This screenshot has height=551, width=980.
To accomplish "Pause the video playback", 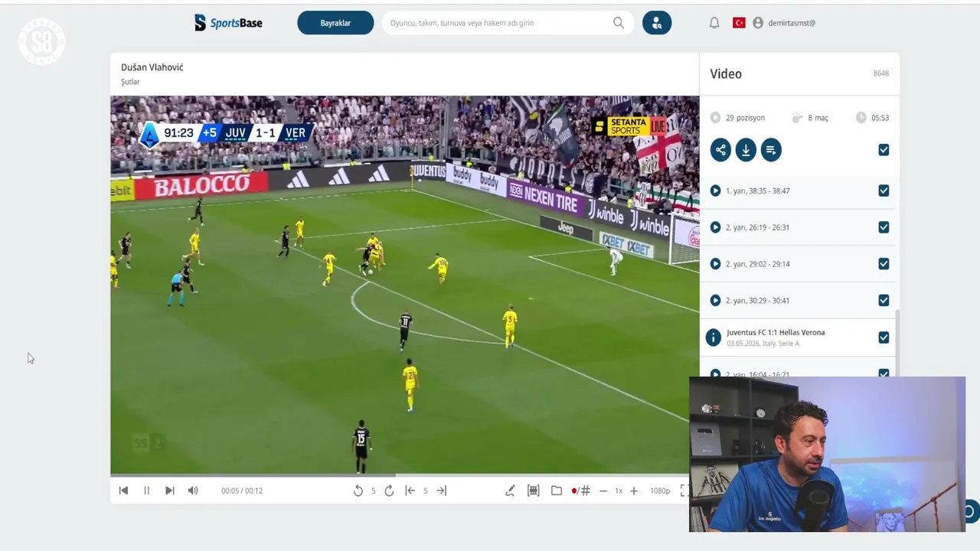I will click(x=147, y=491).
